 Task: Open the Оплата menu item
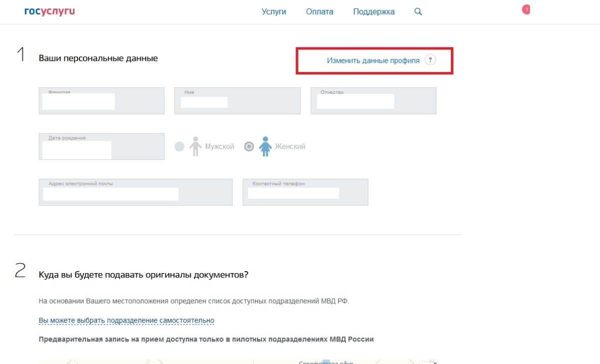point(319,12)
